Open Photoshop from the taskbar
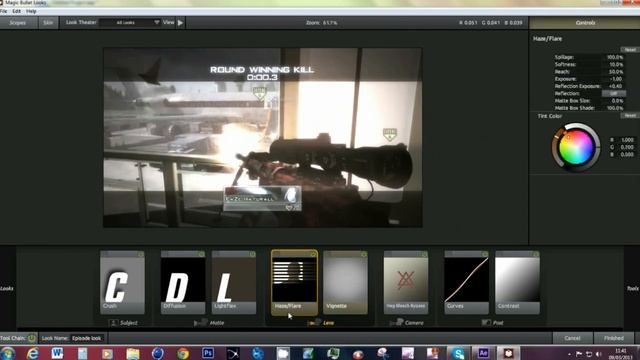Screen dimensions: 640x360 [x=208, y=353]
